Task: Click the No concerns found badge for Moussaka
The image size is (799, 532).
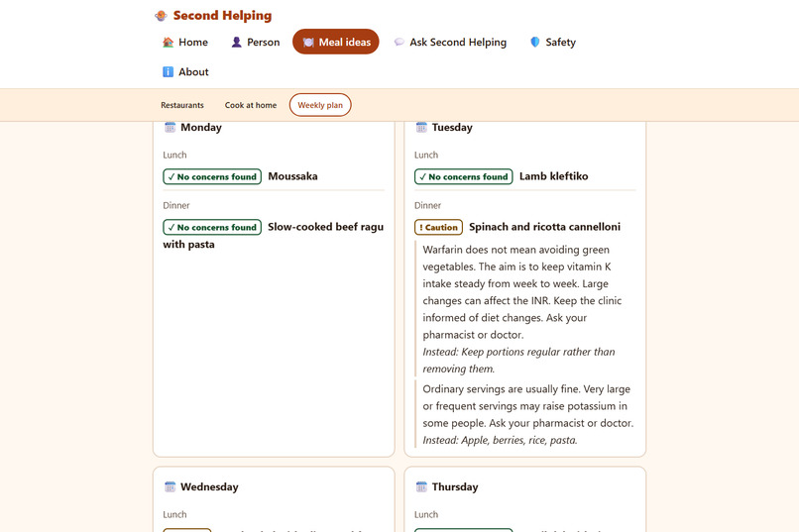Action: 212,176
